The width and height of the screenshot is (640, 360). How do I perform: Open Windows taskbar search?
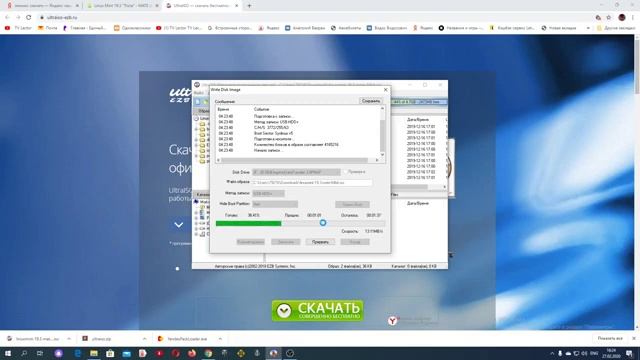coord(24,353)
